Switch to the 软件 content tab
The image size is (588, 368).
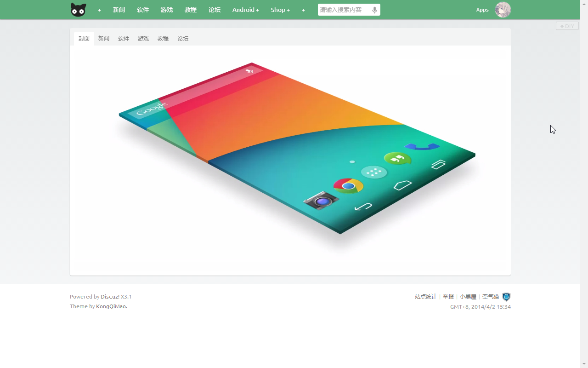[x=124, y=39]
